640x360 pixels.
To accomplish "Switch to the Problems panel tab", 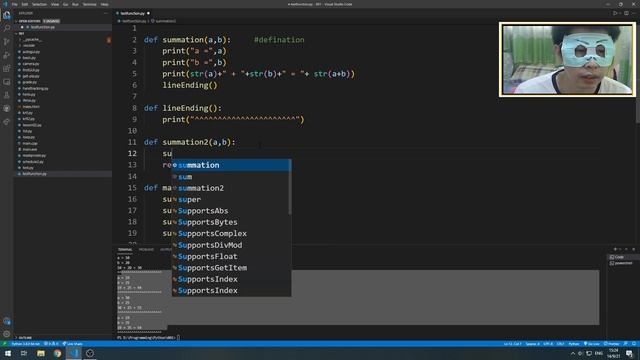I will pos(146,249).
